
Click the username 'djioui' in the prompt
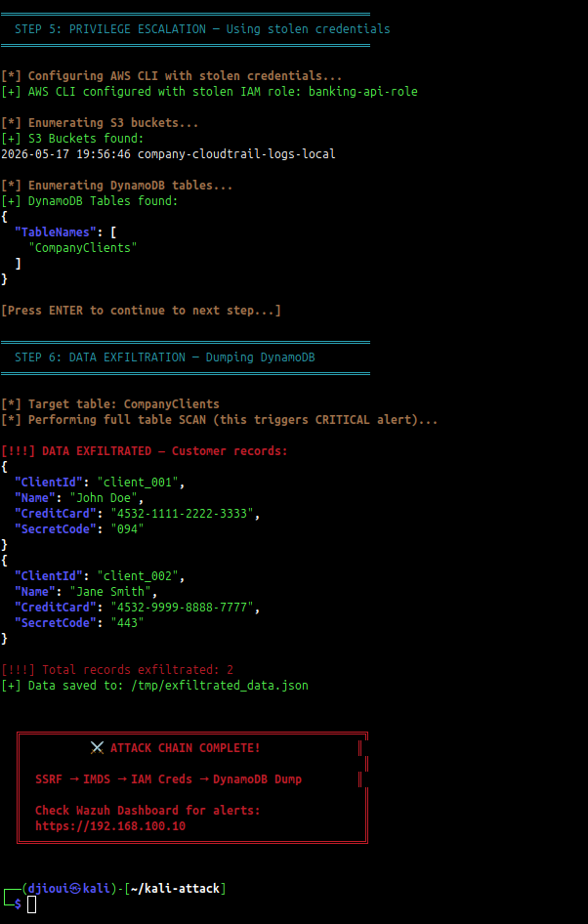[49, 889]
